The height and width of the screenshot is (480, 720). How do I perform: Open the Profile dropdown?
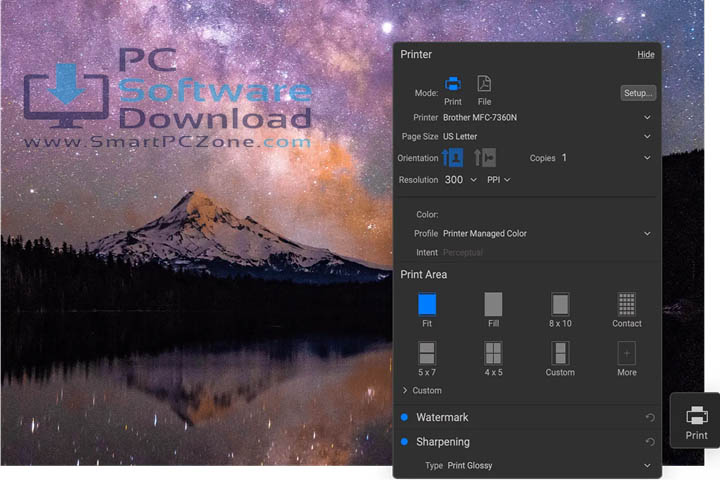pyautogui.click(x=546, y=233)
